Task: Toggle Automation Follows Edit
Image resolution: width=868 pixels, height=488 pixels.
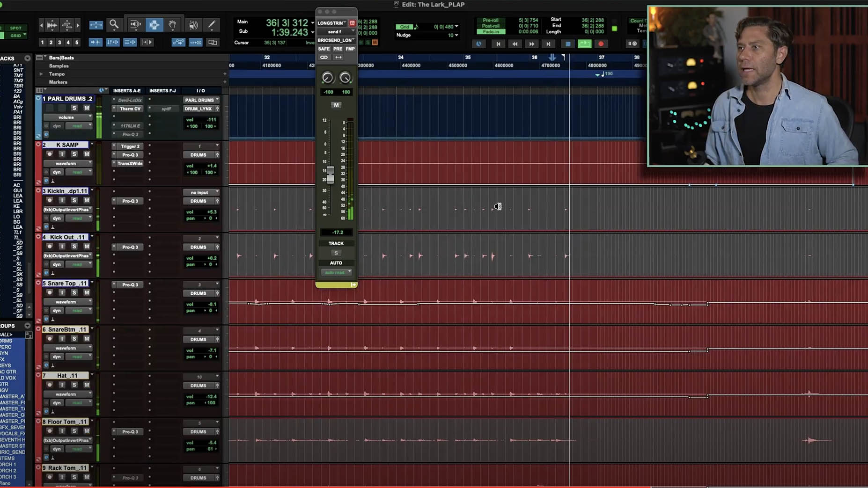Action: [178, 42]
